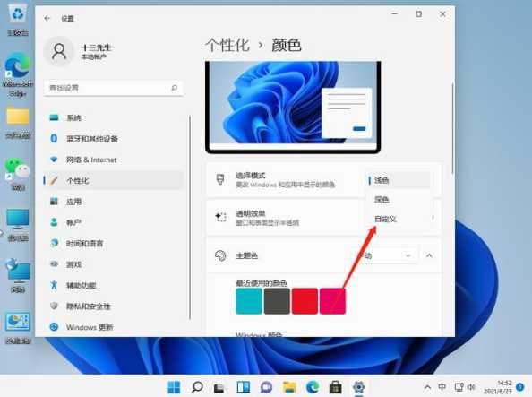532x397 pixels.
Task: Click the notification badge in taskbar corner
Action: pyautogui.click(x=520, y=387)
